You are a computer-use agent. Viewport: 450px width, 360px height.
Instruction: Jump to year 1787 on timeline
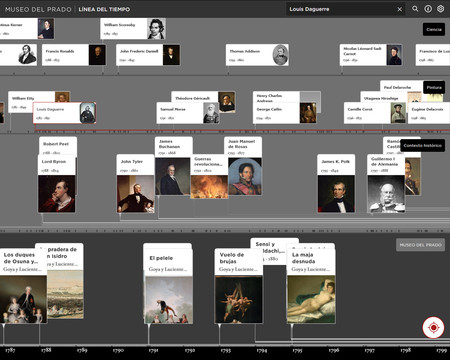[x=10, y=350]
